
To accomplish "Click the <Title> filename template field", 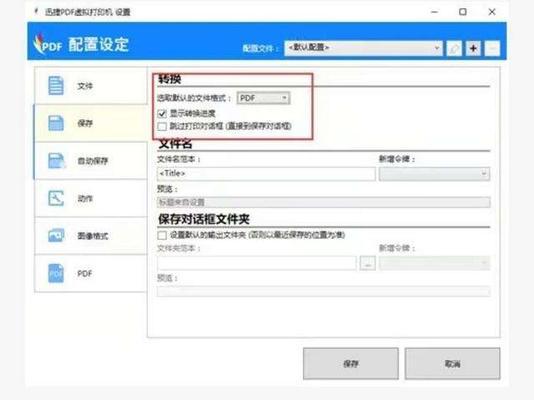I will (x=266, y=174).
